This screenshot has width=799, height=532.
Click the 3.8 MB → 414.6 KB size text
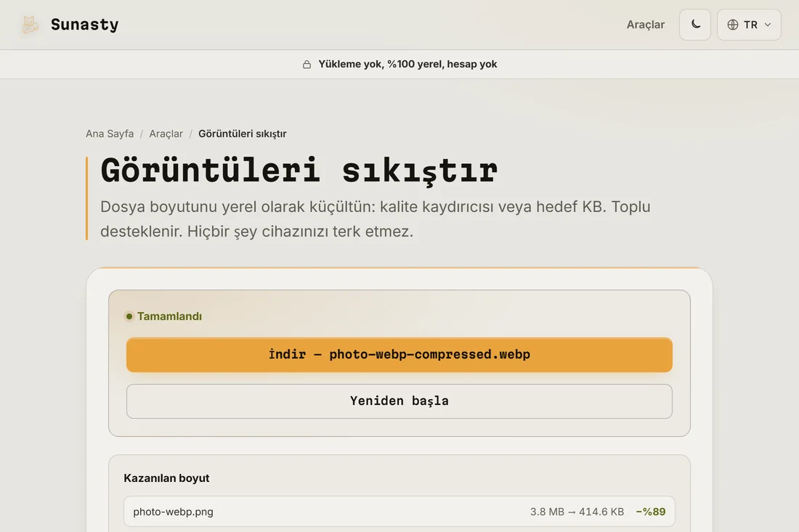[x=577, y=512]
